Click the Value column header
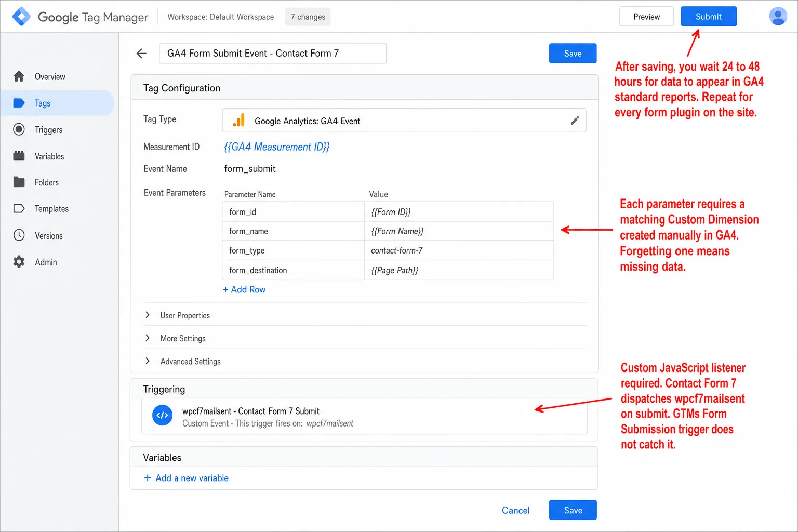Image resolution: width=798 pixels, height=532 pixels. point(378,194)
